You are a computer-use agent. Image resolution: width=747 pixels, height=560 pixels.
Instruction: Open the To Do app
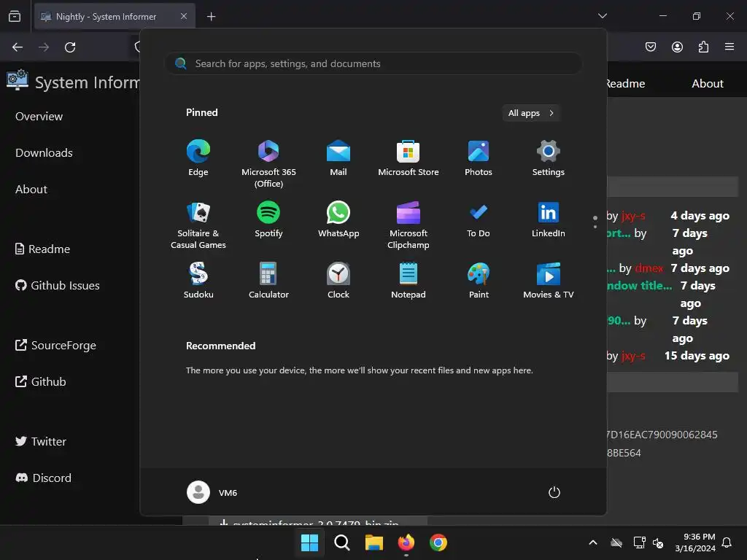pos(479,219)
